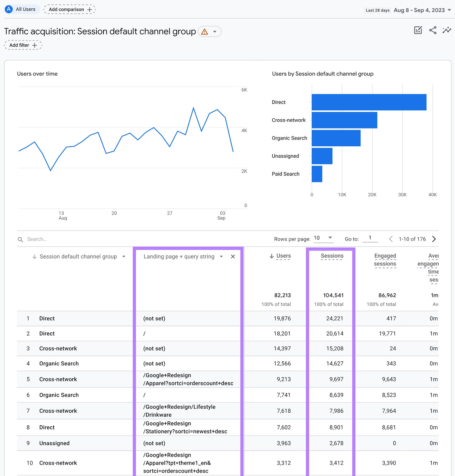Click the Direct bar in channel chart
455x476 pixels.
369,102
